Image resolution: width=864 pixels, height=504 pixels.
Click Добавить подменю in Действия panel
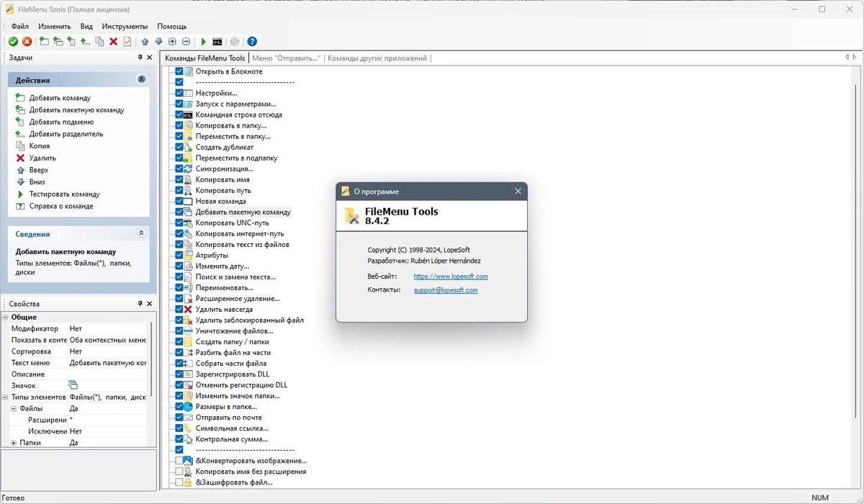point(61,122)
